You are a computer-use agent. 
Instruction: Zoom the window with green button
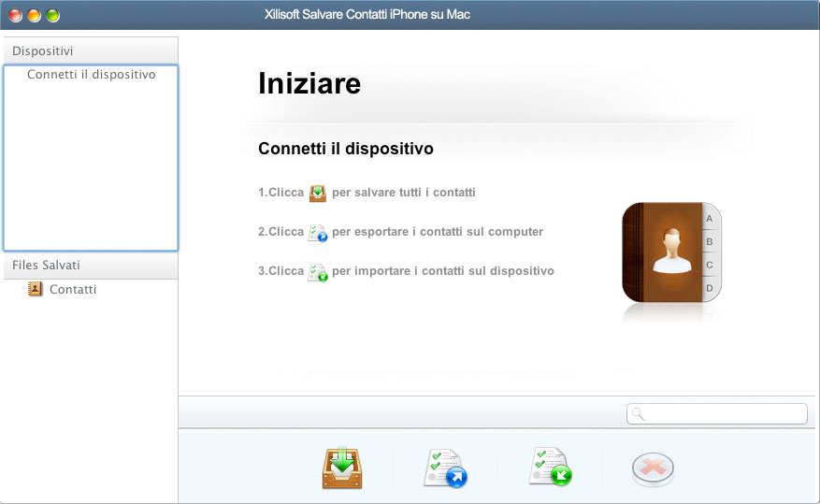click(x=52, y=15)
